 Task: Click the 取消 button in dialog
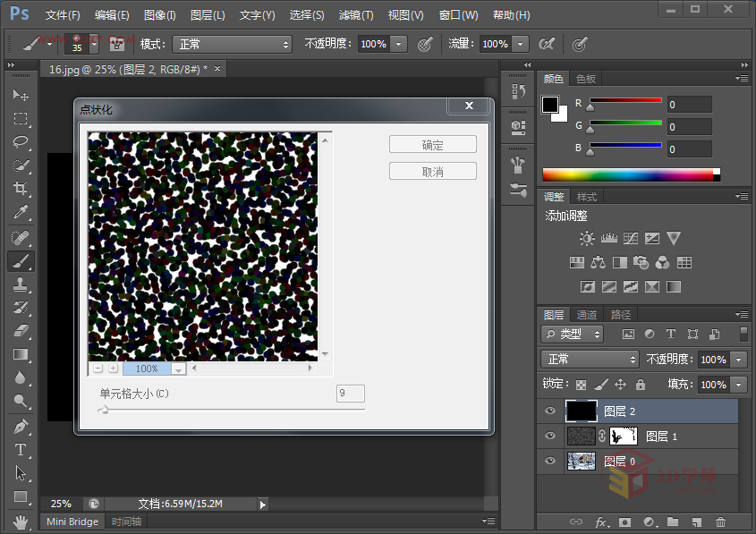pyautogui.click(x=432, y=172)
